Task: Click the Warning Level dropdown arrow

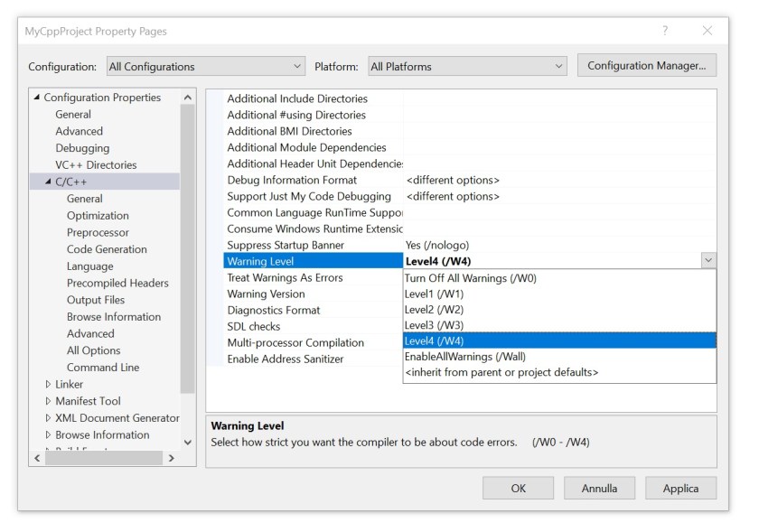Action: [708, 260]
